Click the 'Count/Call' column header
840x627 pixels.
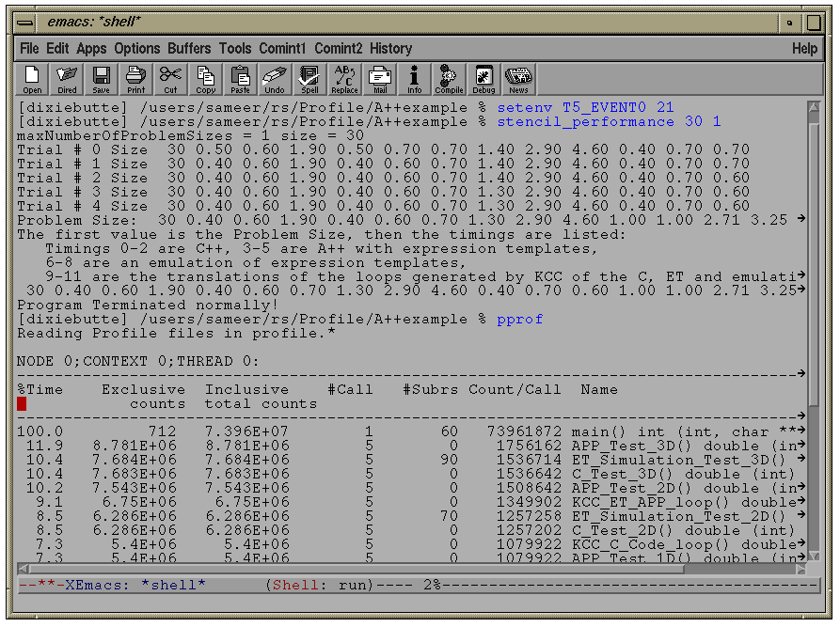tap(515, 389)
